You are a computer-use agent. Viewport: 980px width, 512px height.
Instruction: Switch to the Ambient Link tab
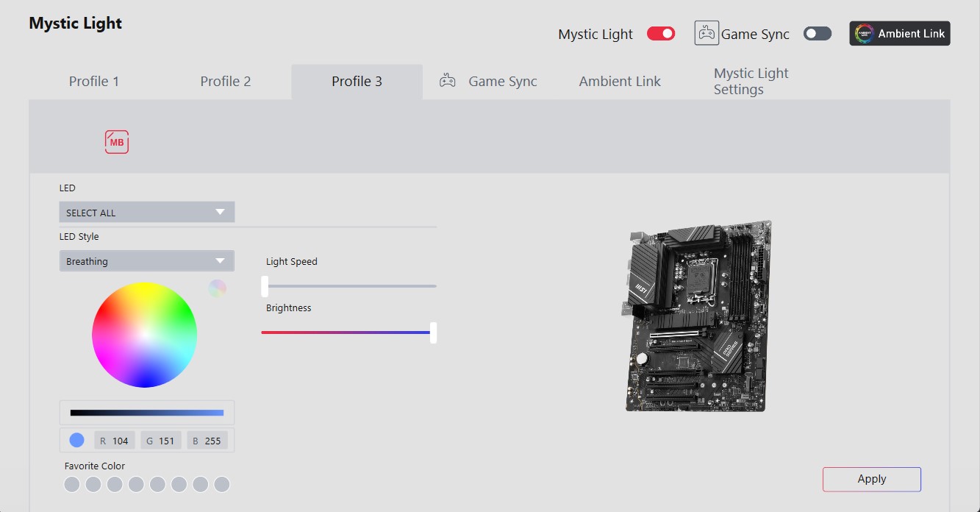click(620, 82)
